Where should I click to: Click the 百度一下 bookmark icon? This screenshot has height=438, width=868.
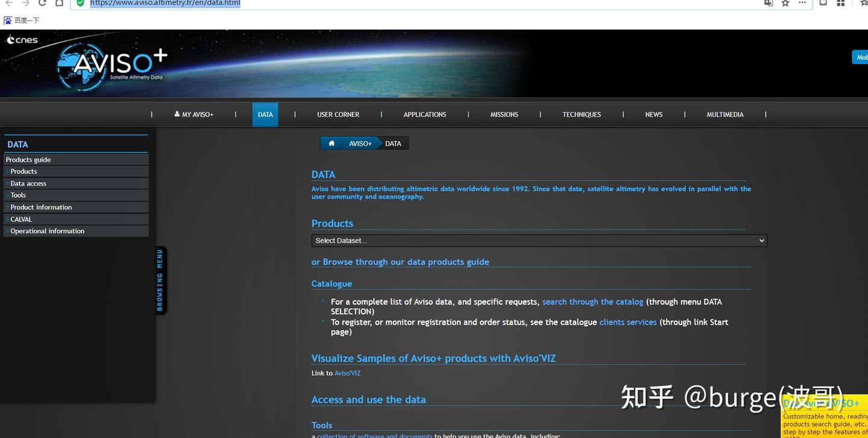tap(8, 20)
